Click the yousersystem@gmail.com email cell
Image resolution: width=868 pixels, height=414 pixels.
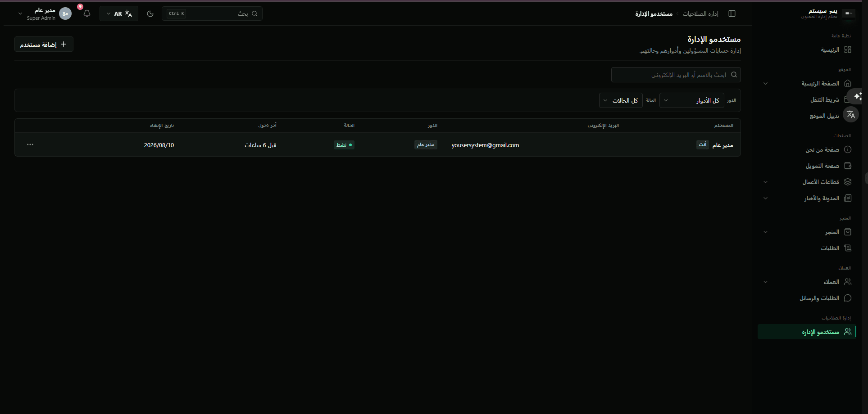click(x=485, y=145)
